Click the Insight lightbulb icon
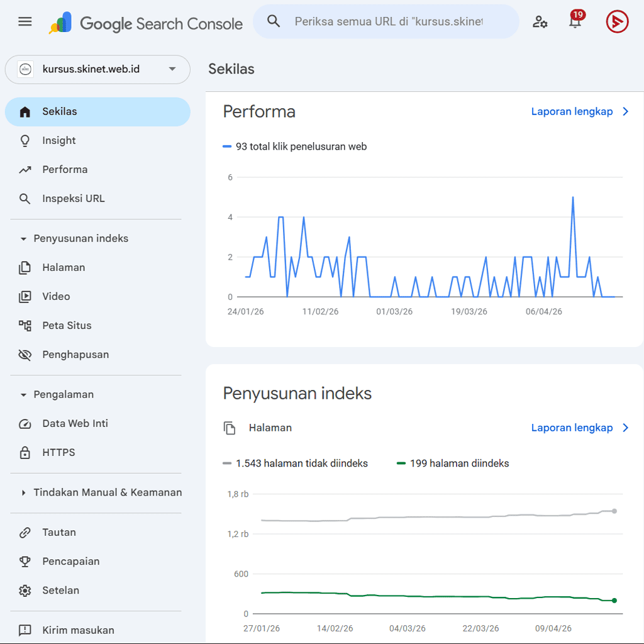This screenshot has height=644, width=644. coord(25,141)
